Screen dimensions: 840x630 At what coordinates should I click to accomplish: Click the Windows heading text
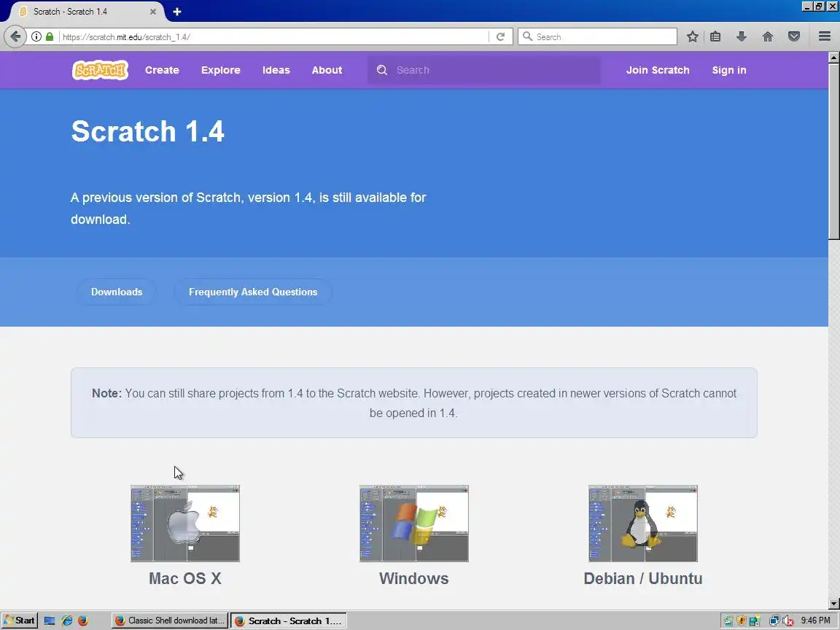coord(413,578)
